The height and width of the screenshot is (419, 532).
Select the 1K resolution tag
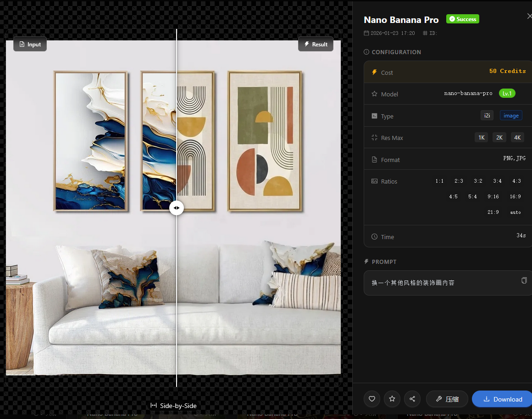(482, 138)
